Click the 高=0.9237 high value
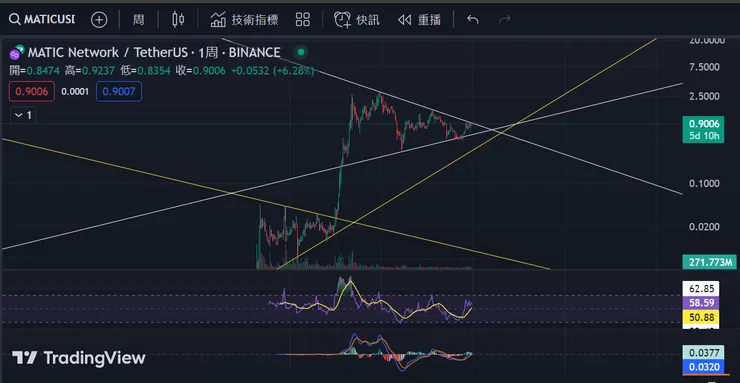This screenshot has height=383, width=740. coord(90,71)
